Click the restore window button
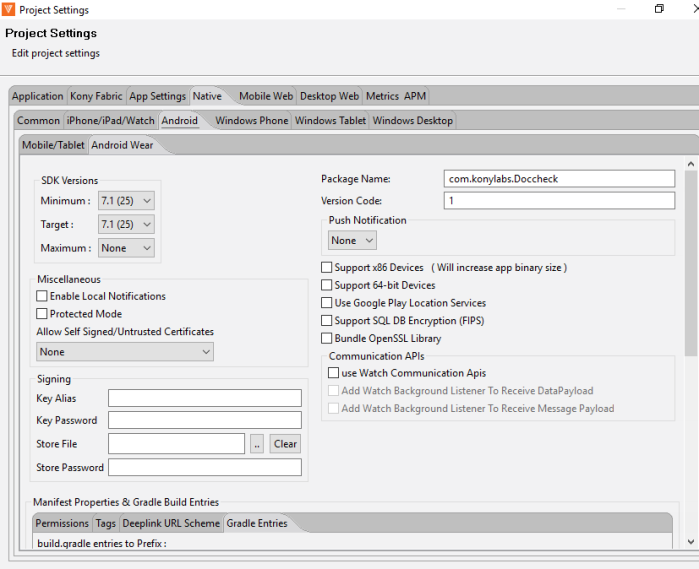 point(659,10)
